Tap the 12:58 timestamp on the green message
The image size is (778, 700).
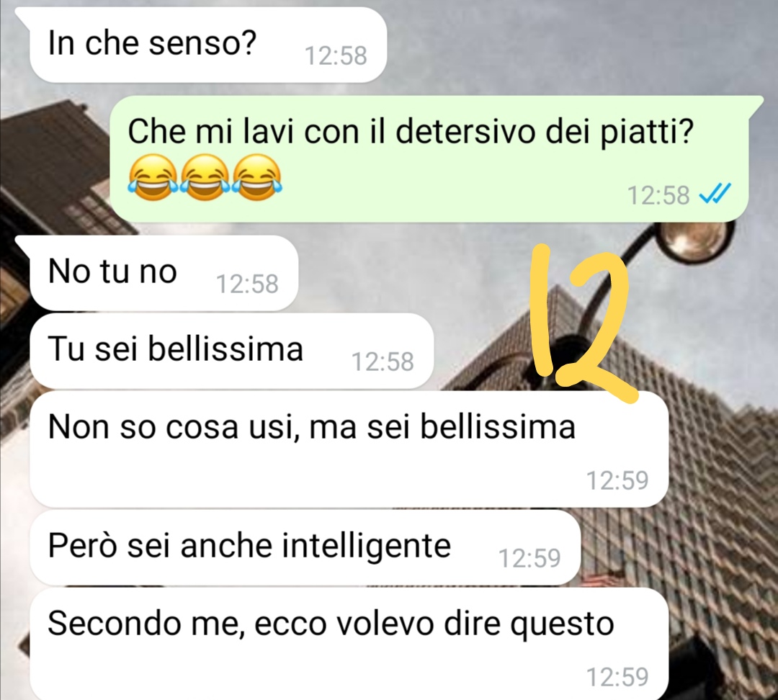(x=659, y=195)
